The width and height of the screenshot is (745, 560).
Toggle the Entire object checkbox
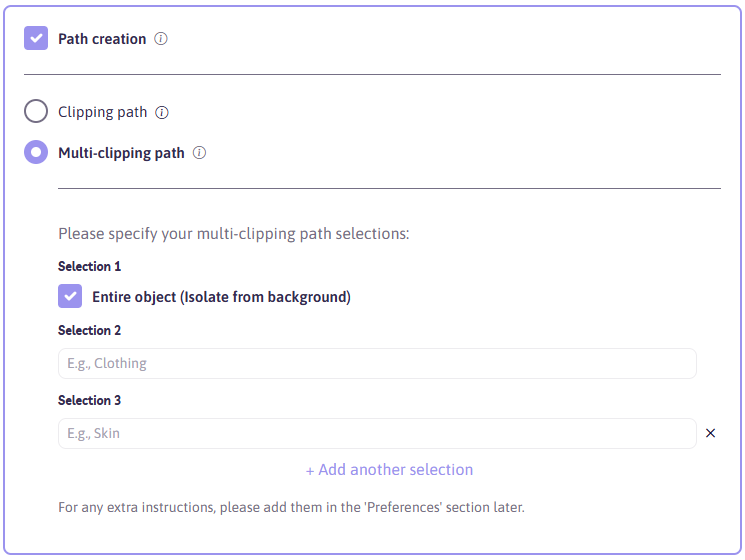(70, 296)
